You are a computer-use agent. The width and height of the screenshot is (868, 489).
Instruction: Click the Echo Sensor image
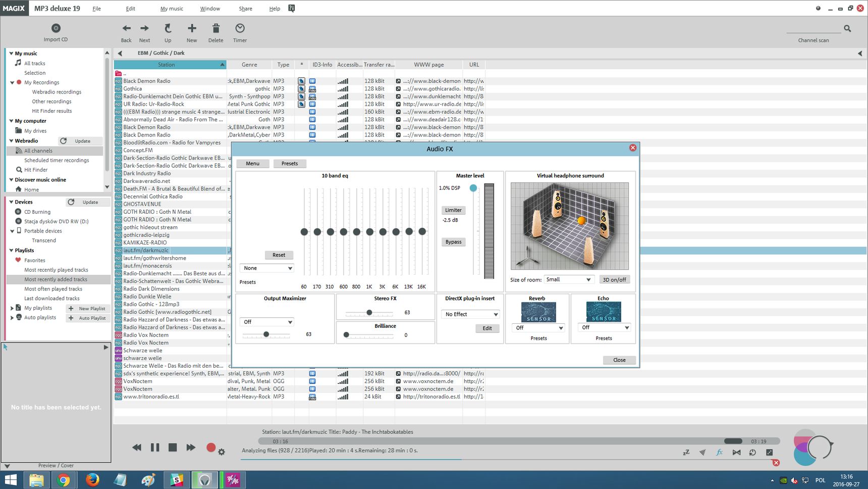[604, 312]
